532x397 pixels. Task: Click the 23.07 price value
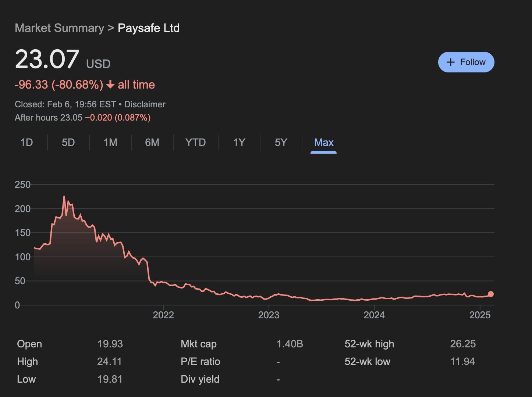[47, 60]
